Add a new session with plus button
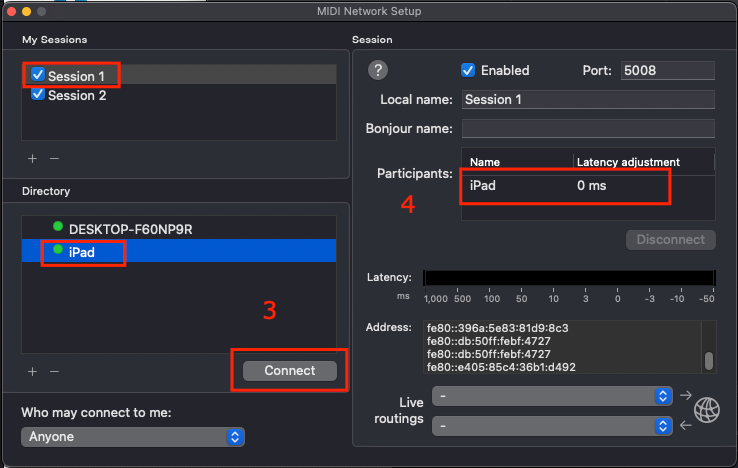738x468 pixels. click(32, 158)
